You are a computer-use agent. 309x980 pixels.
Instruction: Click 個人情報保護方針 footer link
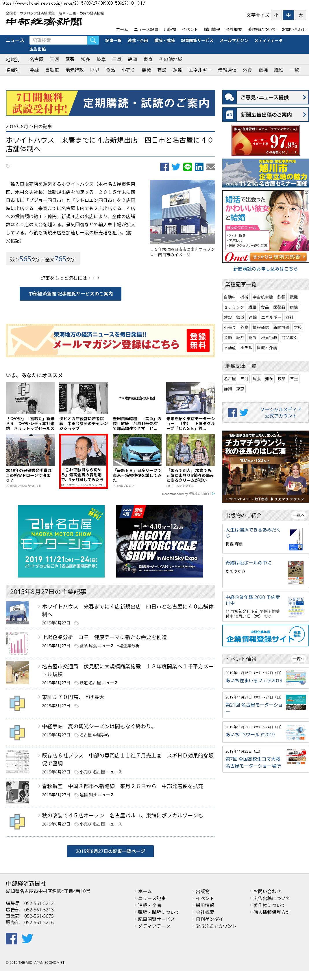pos(272,912)
